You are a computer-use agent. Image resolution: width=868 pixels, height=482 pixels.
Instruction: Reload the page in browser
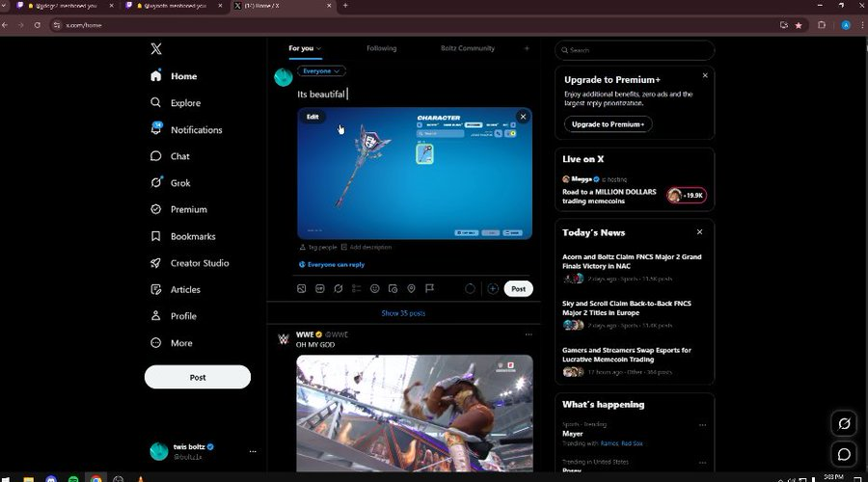coord(37,25)
